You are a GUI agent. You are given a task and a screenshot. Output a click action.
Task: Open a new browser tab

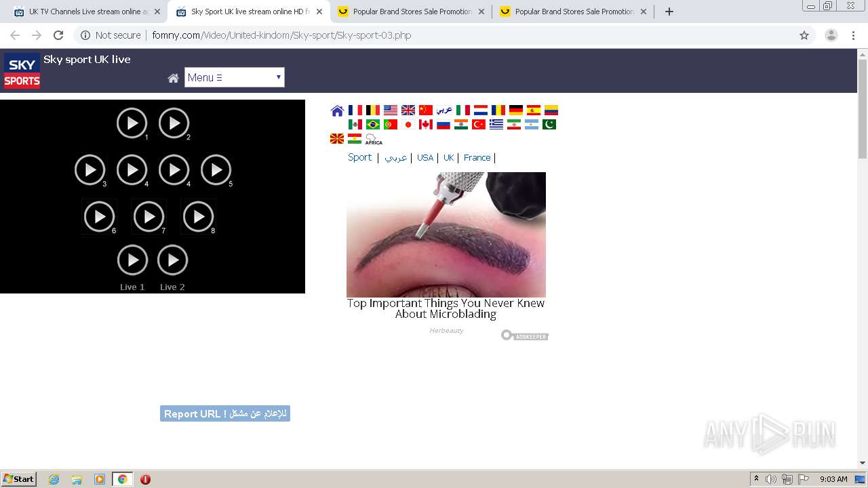669,12
